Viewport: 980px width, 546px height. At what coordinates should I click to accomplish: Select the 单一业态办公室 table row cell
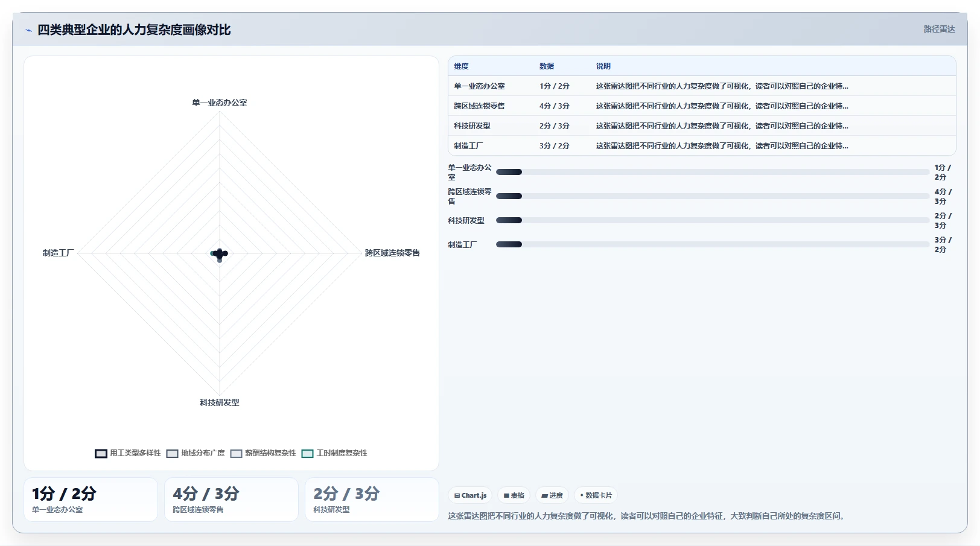(x=480, y=86)
